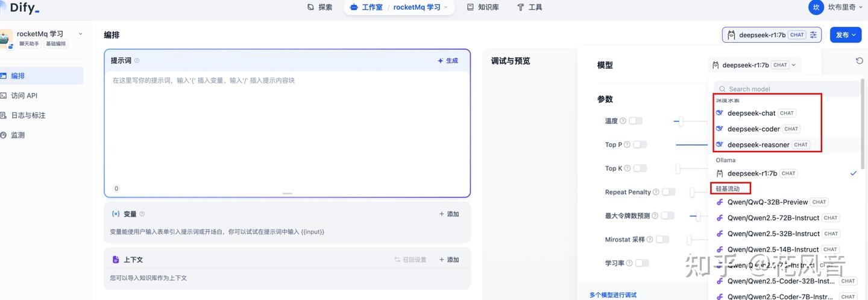This screenshot has width=868, height=300.
Task: Toggle the Mirostat 采样 switch
Action: click(x=662, y=239)
